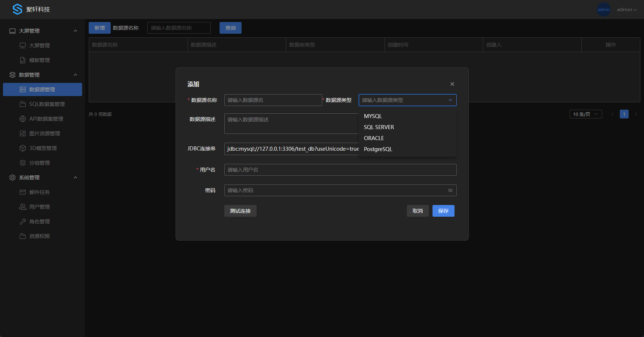Image resolution: width=644 pixels, height=337 pixels.
Task: Click the 数据源描述 textarea
Action: [x=292, y=124]
